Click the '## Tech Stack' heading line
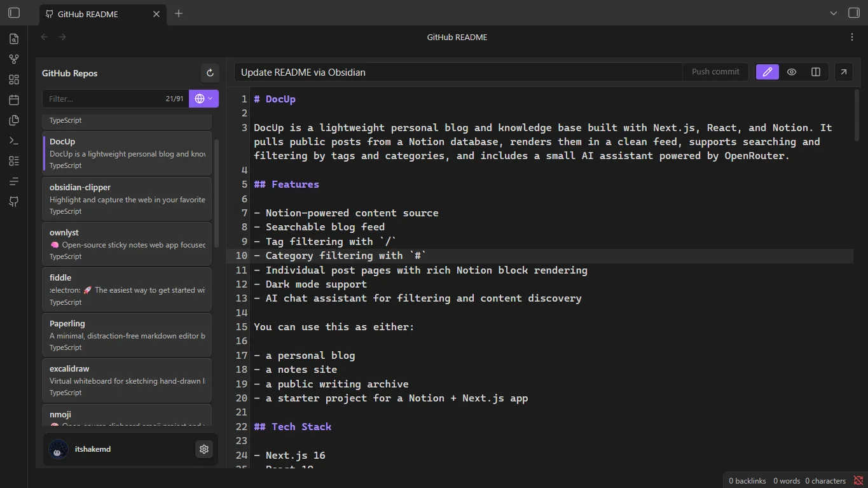 point(293,427)
